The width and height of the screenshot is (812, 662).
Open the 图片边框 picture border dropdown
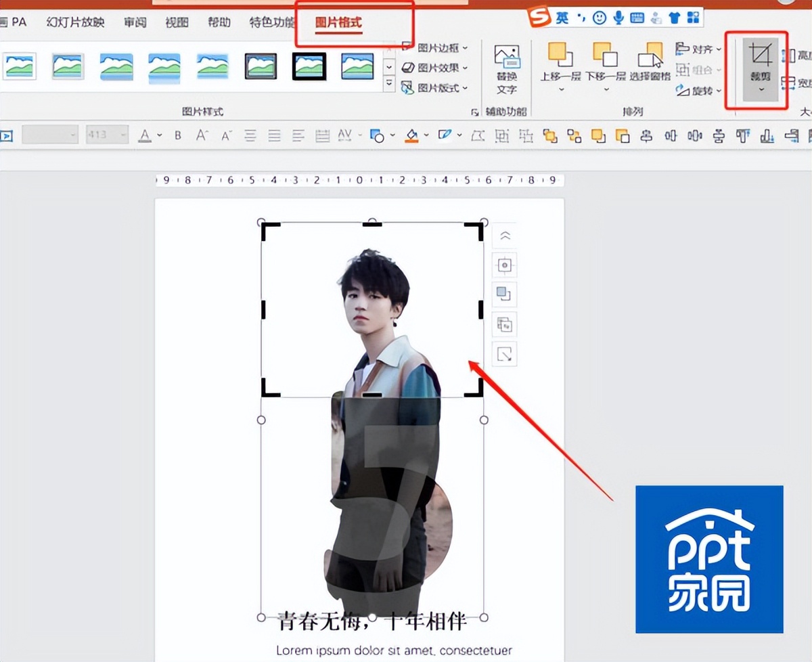[x=435, y=47]
